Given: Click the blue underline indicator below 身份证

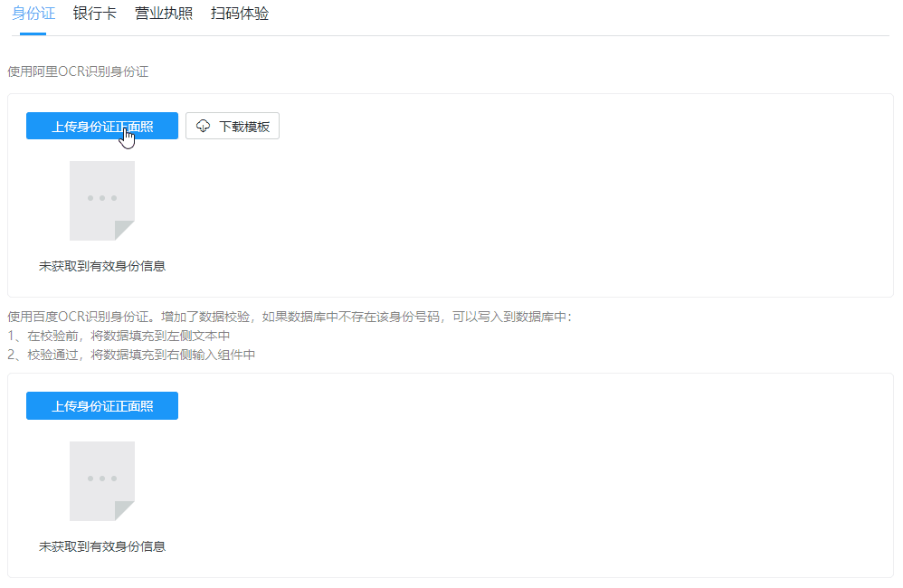Looking at the screenshot, I should 33,34.
